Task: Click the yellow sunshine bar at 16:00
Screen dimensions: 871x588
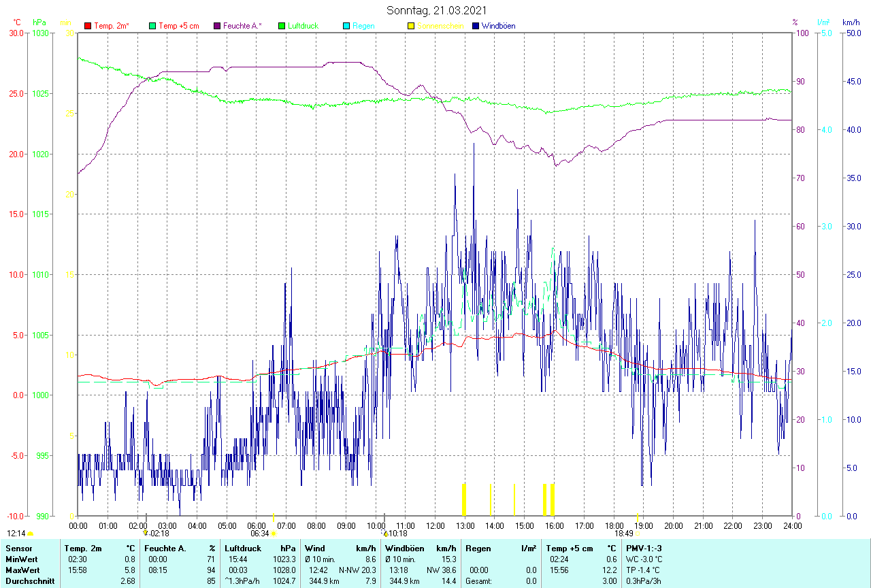Action: (x=553, y=500)
